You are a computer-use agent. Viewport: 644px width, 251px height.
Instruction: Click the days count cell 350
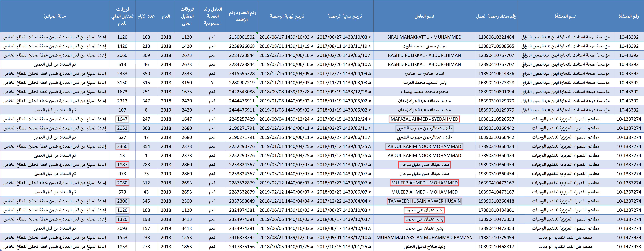pyautogui.click(x=146, y=73)
